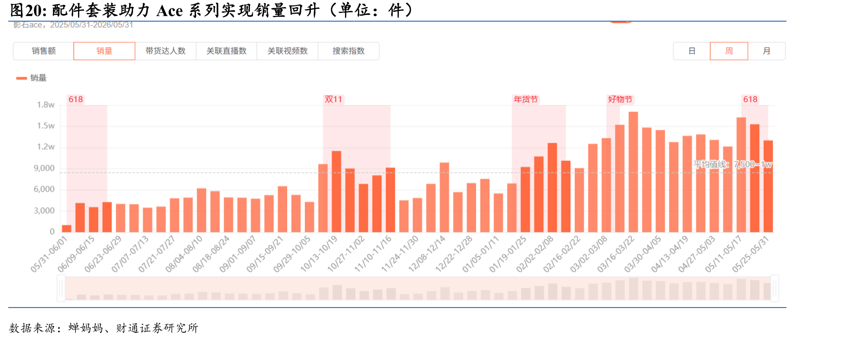Click the rightmost 618 event marker
This screenshot has height=340, width=868.
750,99
